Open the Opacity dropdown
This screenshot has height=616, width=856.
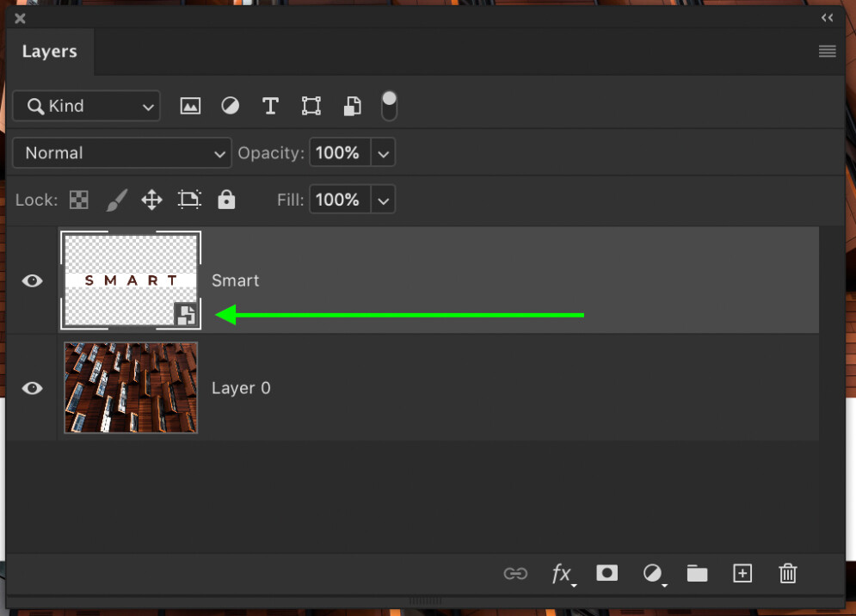coord(384,152)
